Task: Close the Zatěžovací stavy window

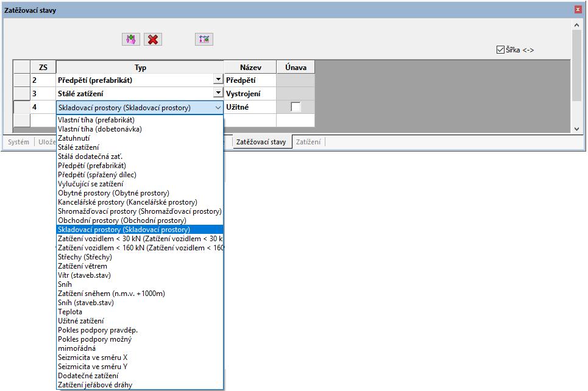Action: (578, 10)
